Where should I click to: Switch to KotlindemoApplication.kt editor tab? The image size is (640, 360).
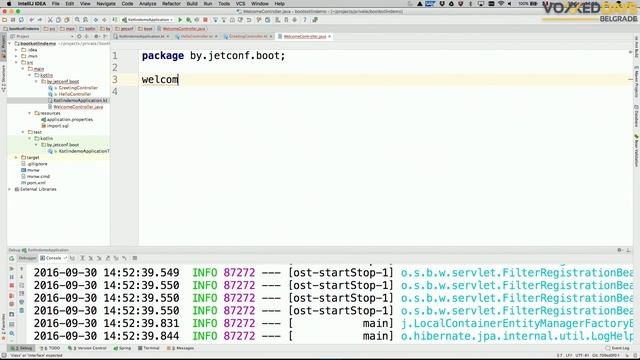click(142, 36)
